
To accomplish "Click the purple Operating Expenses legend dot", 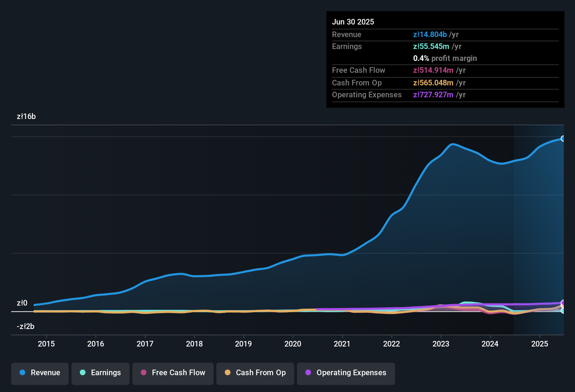I will [308, 373].
